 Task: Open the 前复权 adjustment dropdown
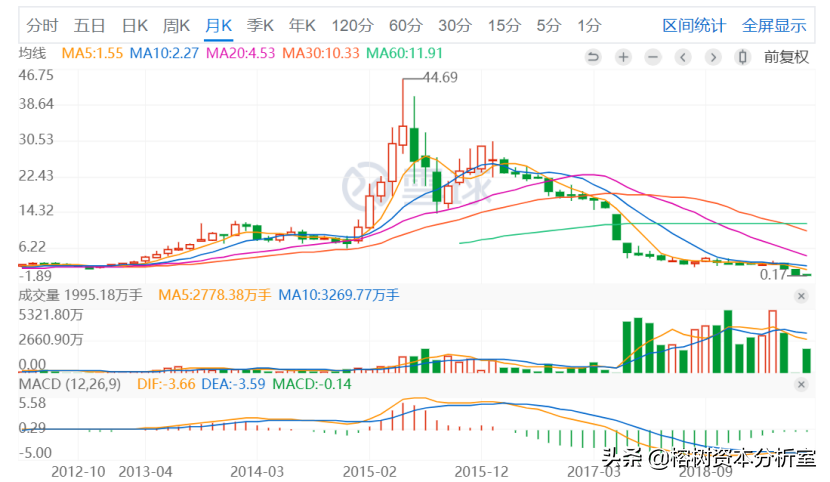(786, 57)
